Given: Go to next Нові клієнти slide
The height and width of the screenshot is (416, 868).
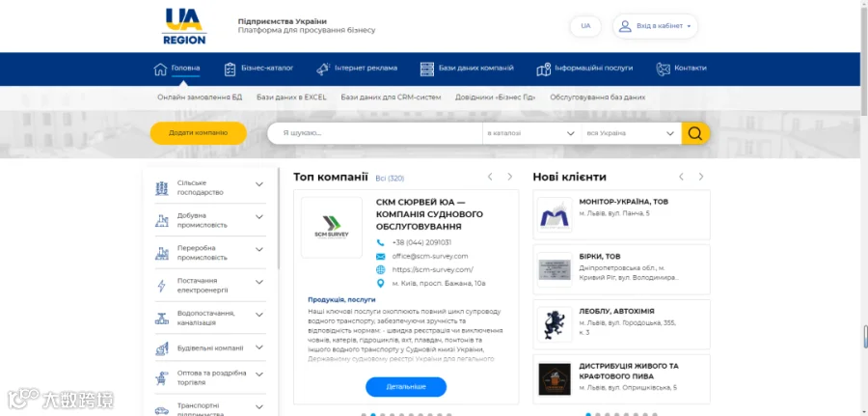Looking at the screenshot, I should point(701,177).
